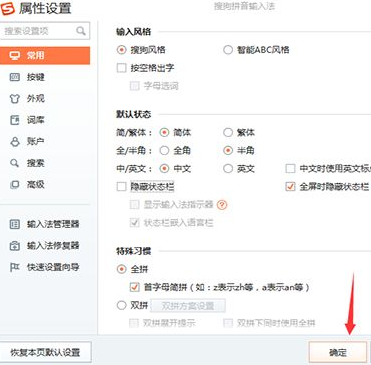Click 恢复本页默认设置 button
Image resolution: width=371 pixels, height=365 pixels.
pos(45,352)
